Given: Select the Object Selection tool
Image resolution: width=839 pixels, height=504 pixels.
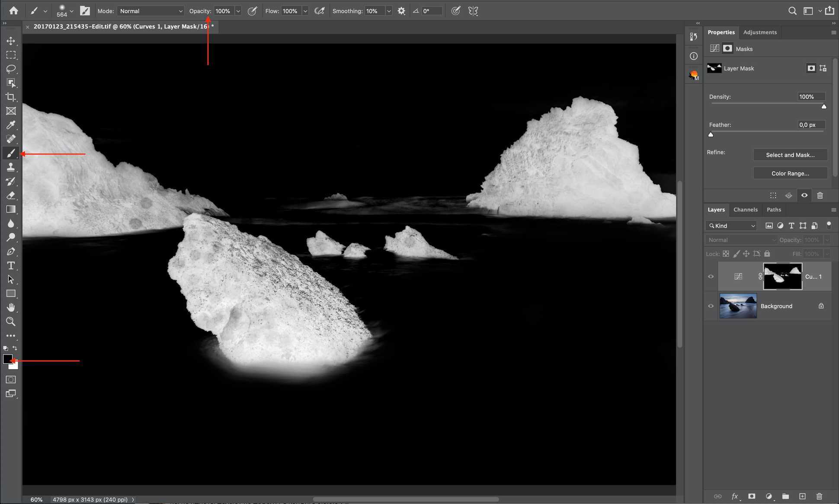Looking at the screenshot, I should (11, 83).
